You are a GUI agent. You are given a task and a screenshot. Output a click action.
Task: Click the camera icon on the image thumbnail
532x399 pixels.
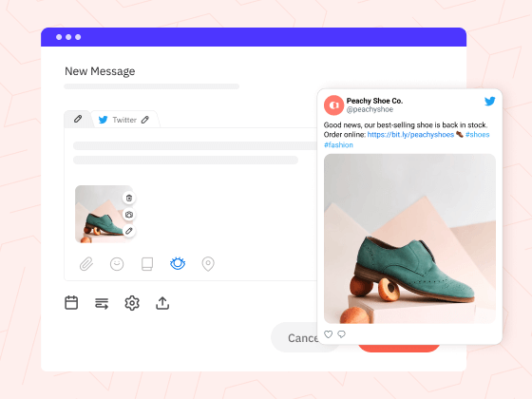(129, 215)
